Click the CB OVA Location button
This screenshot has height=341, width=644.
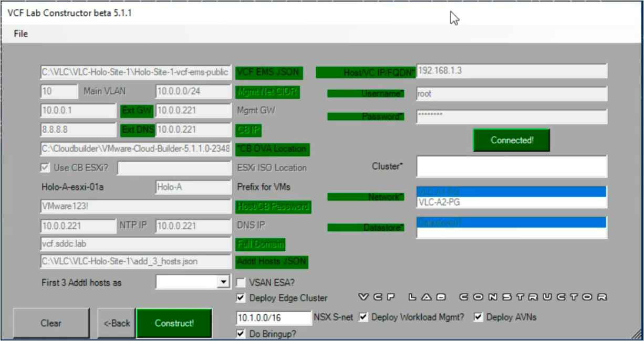pyautogui.click(x=272, y=149)
